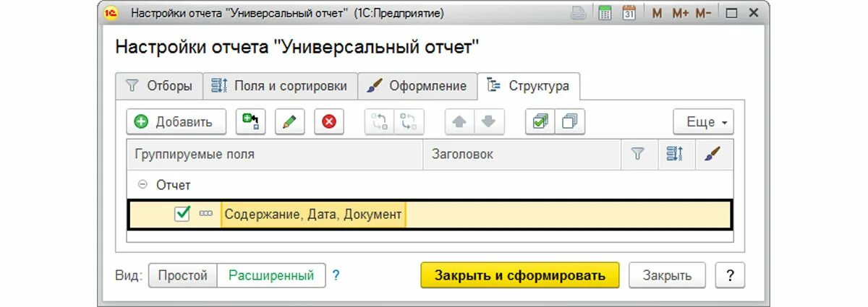Image resolution: width=868 pixels, height=307 pixels.
Task: Click the blue question mark beside Расширенный
Action: point(336,275)
